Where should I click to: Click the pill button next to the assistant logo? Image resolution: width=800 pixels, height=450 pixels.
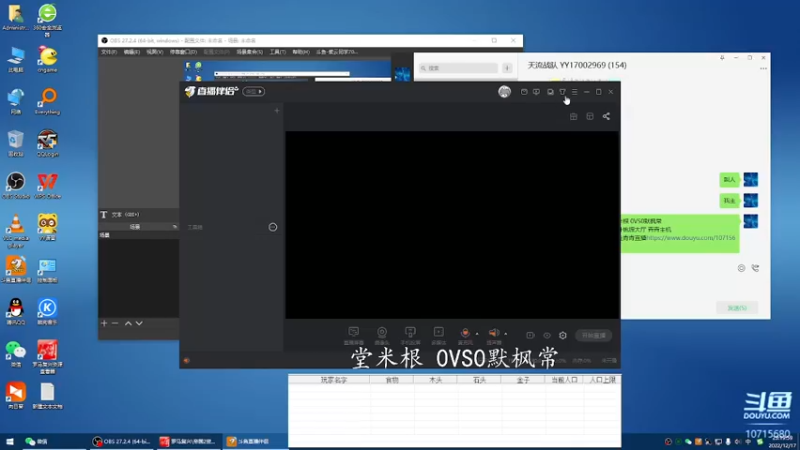[x=254, y=91]
